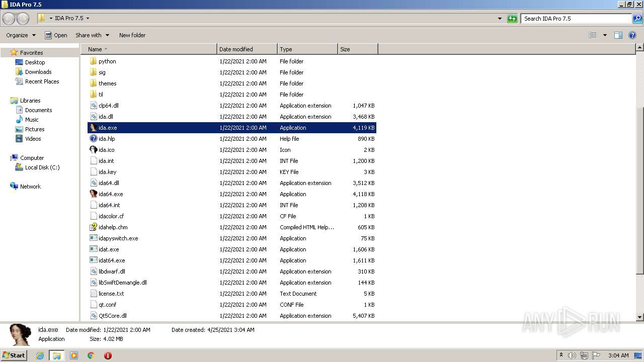Screen dimensions: 644x362
Task: Expand the view options dropdown arrow
Action: pos(605,35)
